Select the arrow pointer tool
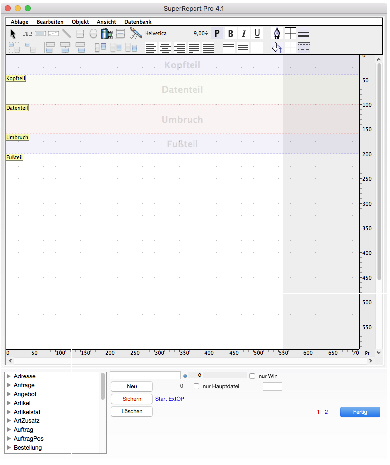Screen dimensions: 390x465 tap(13, 34)
